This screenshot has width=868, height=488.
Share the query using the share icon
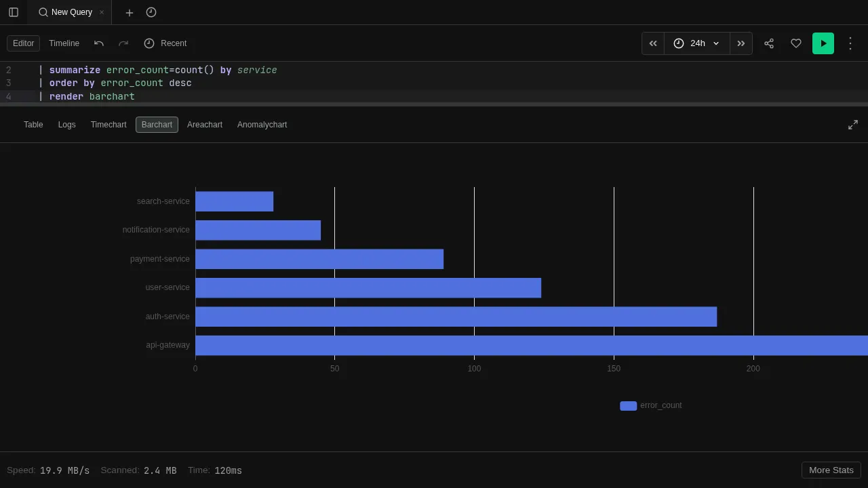[x=769, y=43]
